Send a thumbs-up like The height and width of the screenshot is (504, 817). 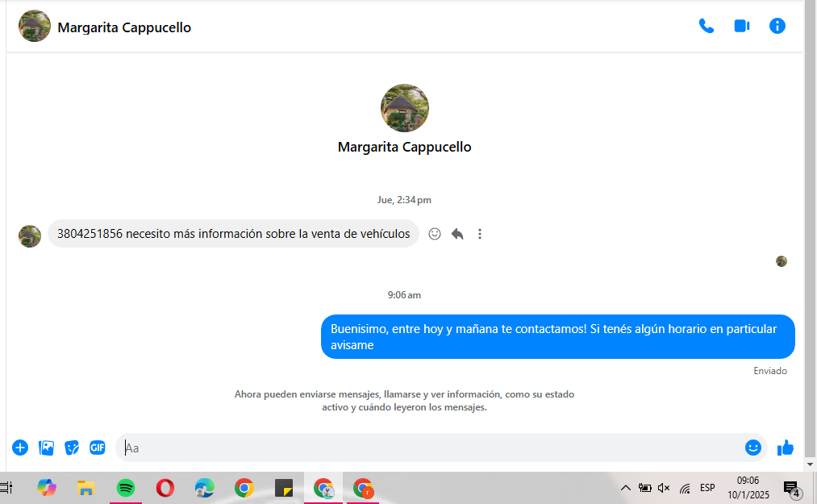click(786, 448)
